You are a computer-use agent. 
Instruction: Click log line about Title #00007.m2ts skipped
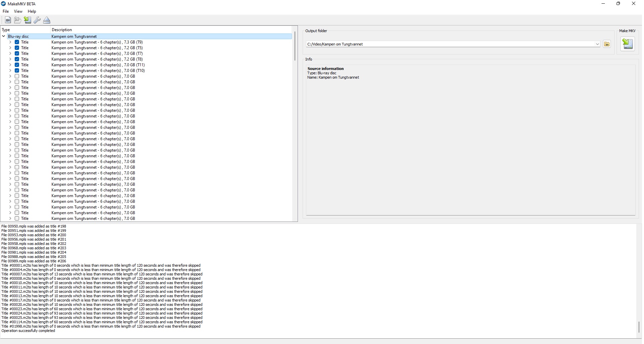point(102,274)
